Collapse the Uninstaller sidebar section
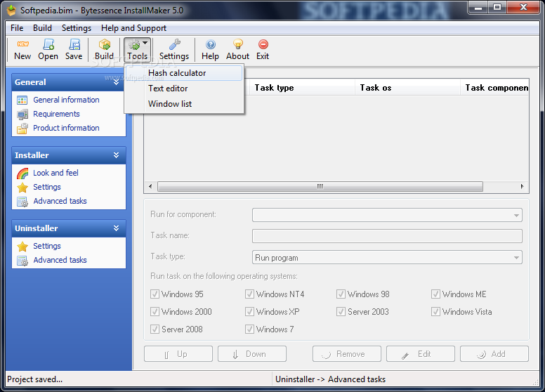This screenshot has width=545, height=392. click(116, 228)
